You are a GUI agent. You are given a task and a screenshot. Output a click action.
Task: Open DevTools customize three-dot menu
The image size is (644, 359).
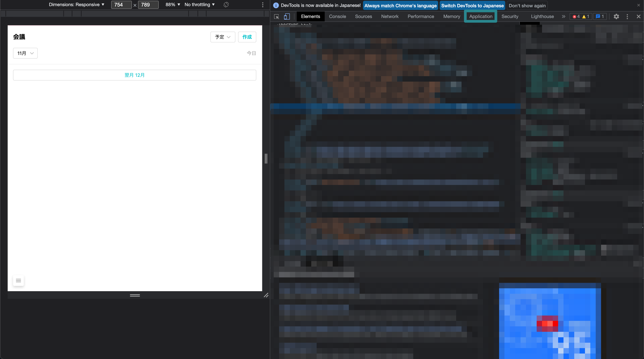click(627, 16)
